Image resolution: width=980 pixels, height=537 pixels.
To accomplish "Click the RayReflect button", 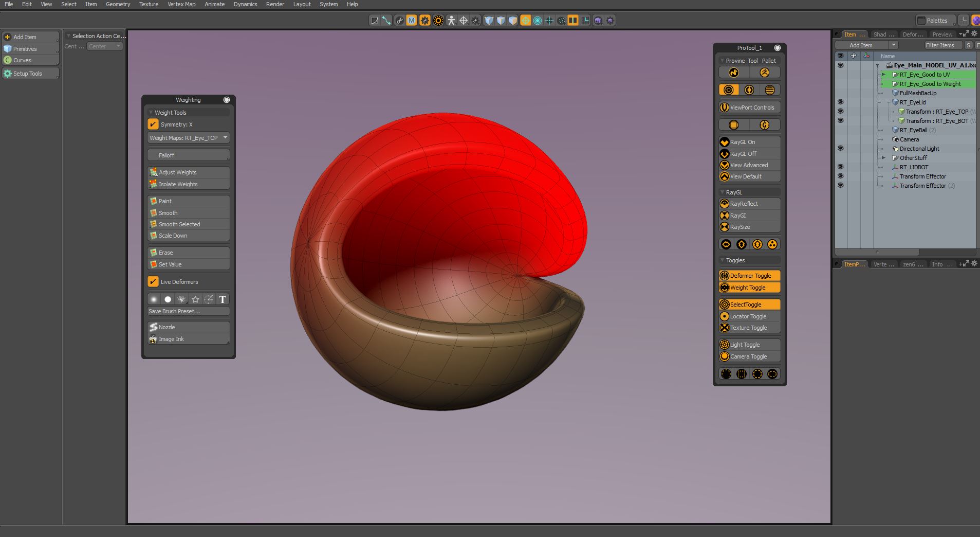I will click(749, 204).
